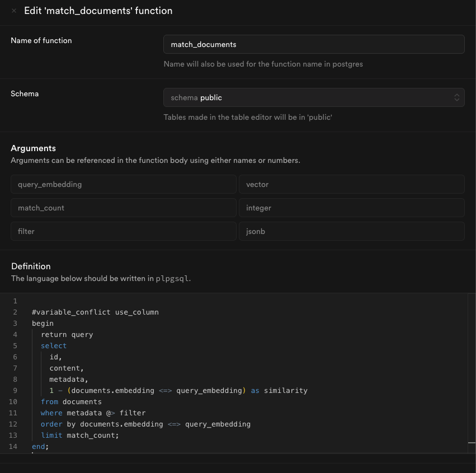Screen dimensions: 476x473
Task: Click the vector argument type field
Action: point(351,184)
